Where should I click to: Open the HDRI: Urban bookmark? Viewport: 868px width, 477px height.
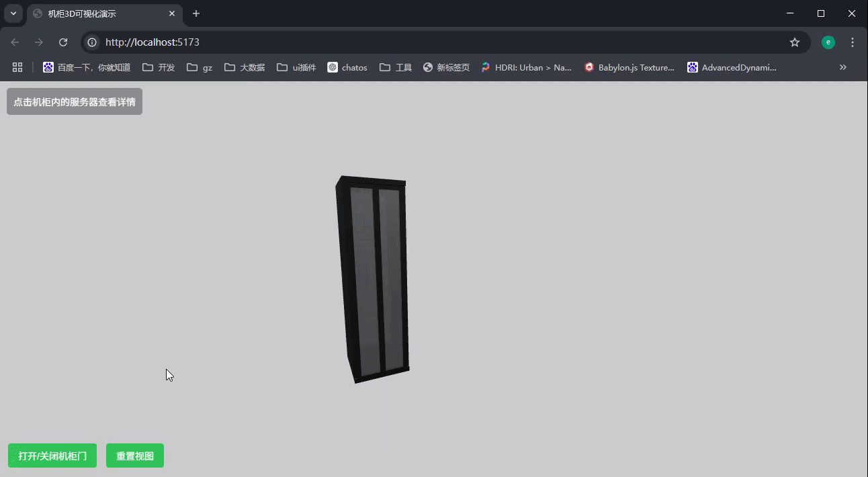click(526, 67)
